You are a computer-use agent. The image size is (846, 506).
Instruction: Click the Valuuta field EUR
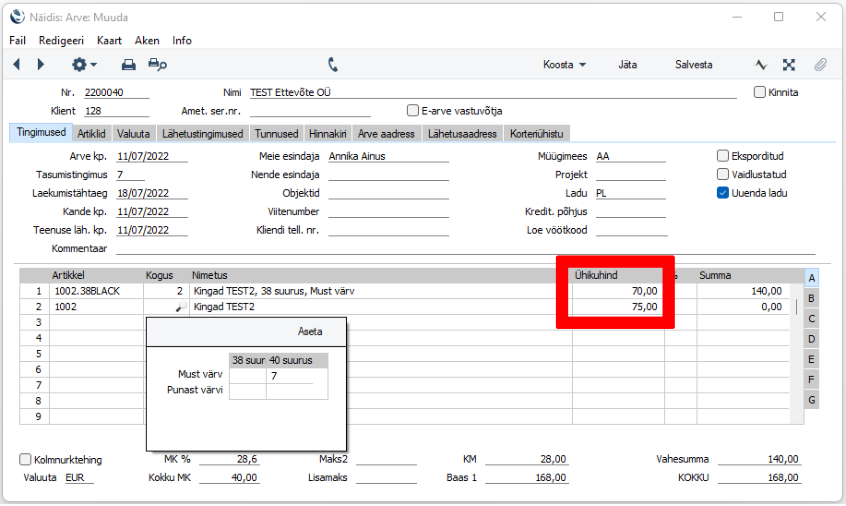[79, 477]
